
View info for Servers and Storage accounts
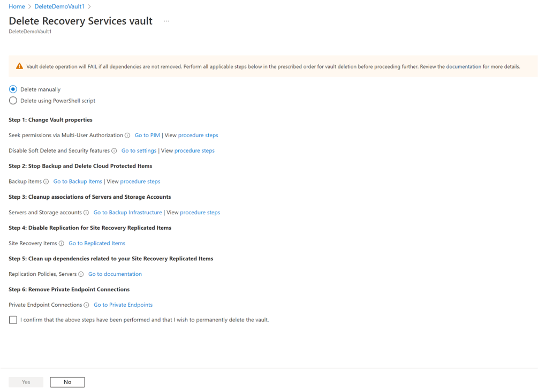pyautogui.click(x=87, y=212)
